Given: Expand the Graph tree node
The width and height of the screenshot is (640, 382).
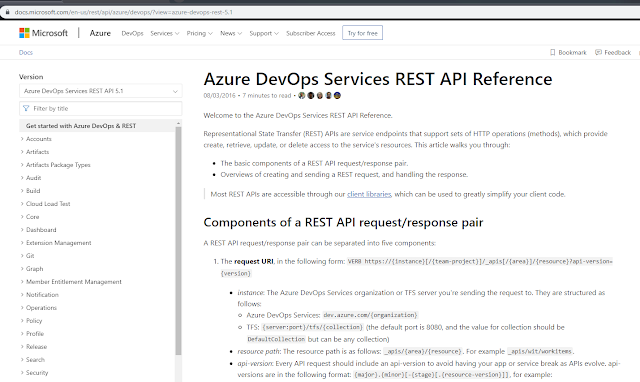Looking at the screenshot, I should [22, 269].
